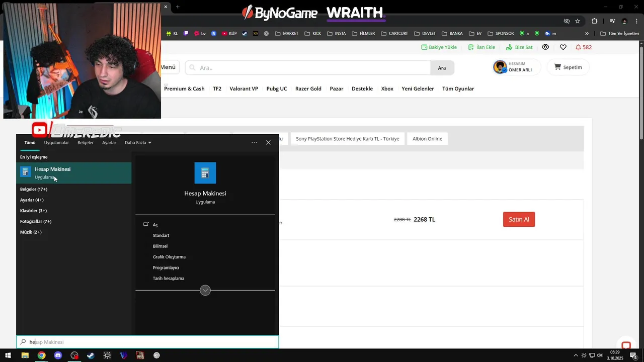Image resolution: width=644 pixels, height=362 pixels.
Task: Click the ByNoGame site search field
Action: (308, 67)
